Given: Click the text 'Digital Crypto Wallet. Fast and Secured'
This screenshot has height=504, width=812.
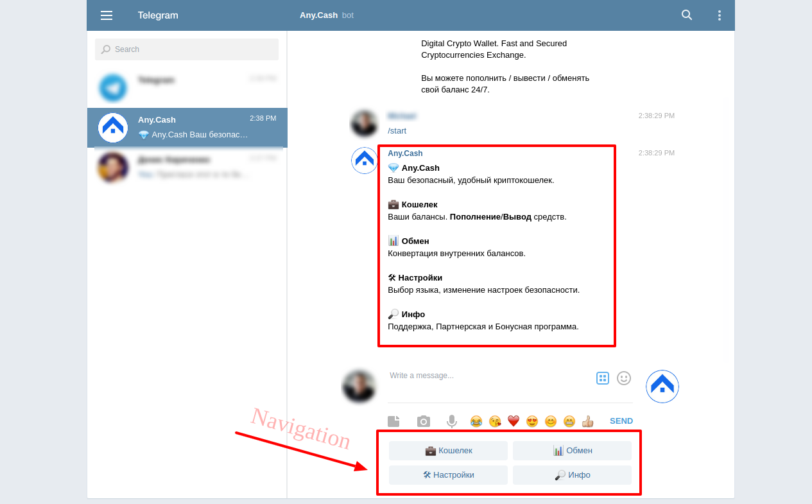Looking at the screenshot, I should [494, 44].
